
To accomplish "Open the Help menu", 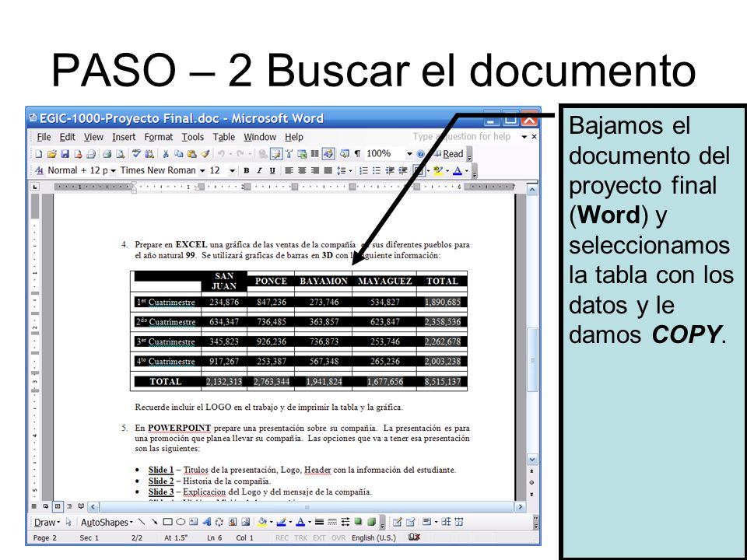I will (x=294, y=137).
